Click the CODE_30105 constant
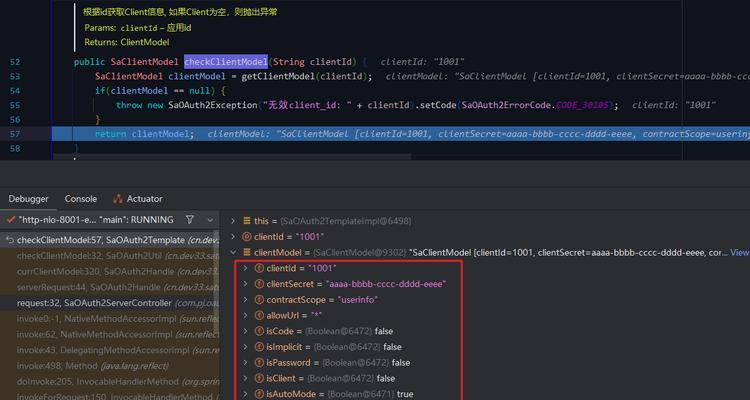The width and height of the screenshot is (750, 400). coord(583,105)
